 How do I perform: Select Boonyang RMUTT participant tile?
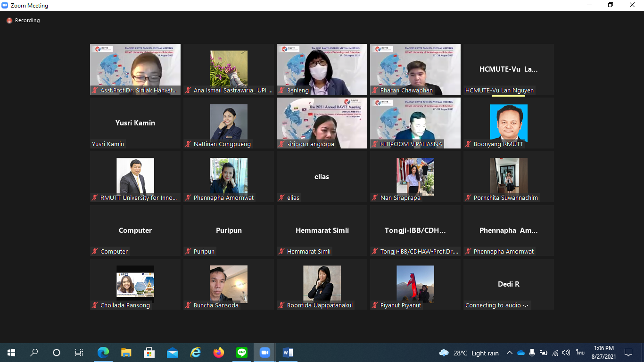coord(509,123)
